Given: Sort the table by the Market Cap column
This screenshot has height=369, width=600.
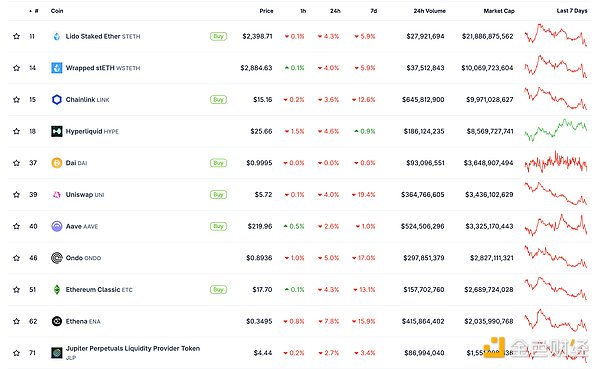Looking at the screenshot, I should [x=499, y=11].
